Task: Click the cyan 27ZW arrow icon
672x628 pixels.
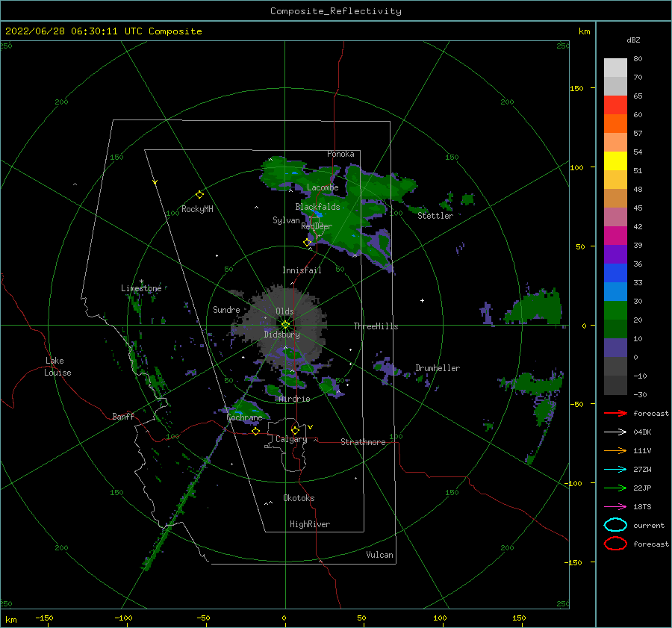Action: pyautogui.click(x=615, y=470)
